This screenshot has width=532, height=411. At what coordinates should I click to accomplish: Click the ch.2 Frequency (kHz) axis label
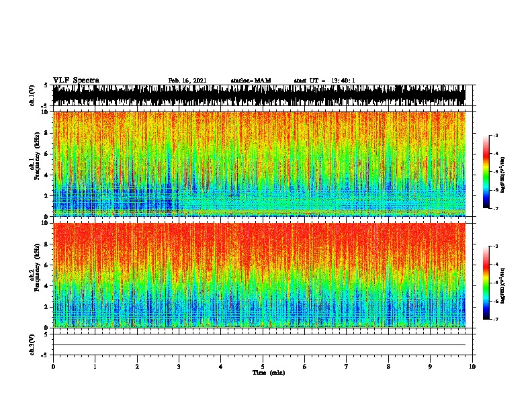tap(35, 267)
